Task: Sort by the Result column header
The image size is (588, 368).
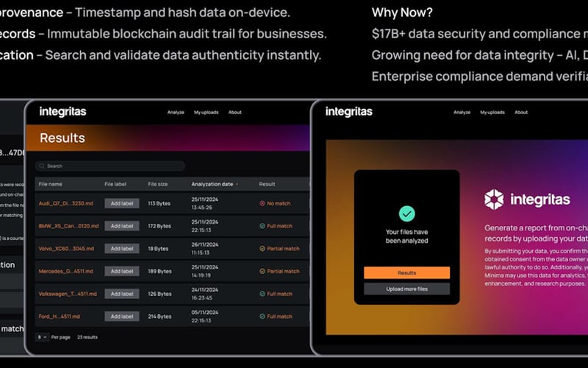Action: [267, 185]
